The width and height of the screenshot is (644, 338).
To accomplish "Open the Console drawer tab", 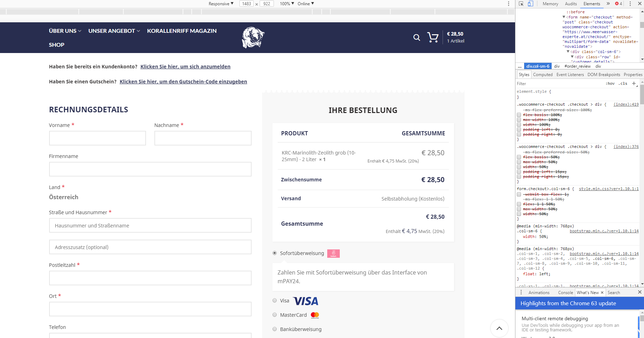I will (565, 293).
